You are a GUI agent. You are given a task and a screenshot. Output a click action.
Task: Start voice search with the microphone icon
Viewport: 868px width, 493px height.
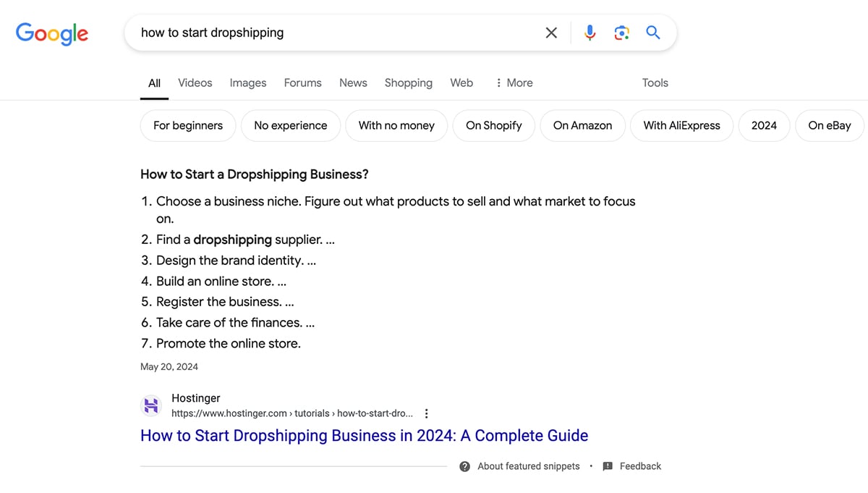coord(590,33)
